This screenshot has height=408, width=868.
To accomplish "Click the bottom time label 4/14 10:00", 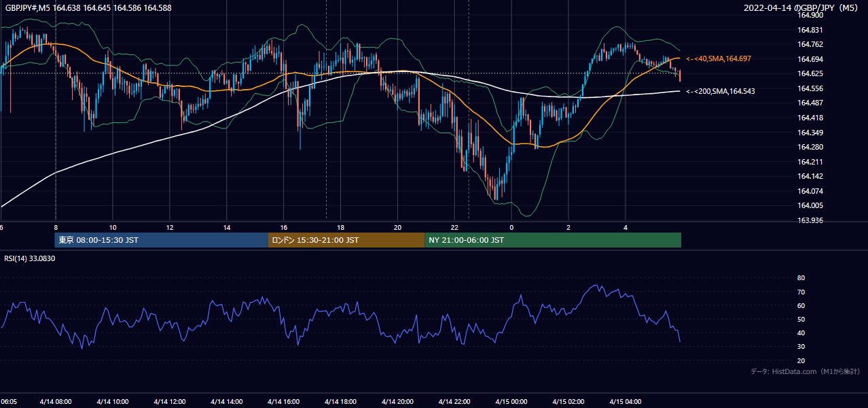I will click(x=112, y=402).
